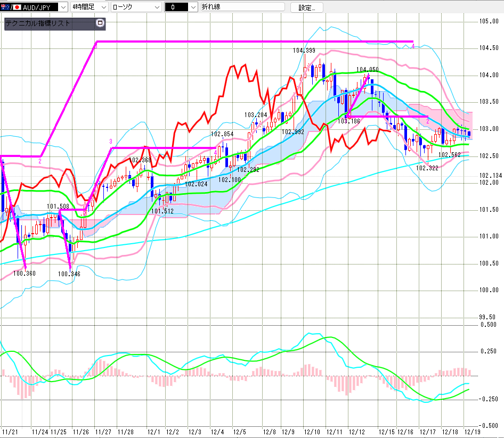
Task: Open the 4時間足 timeframe dropdown
Action: click(x=102, y=7)
